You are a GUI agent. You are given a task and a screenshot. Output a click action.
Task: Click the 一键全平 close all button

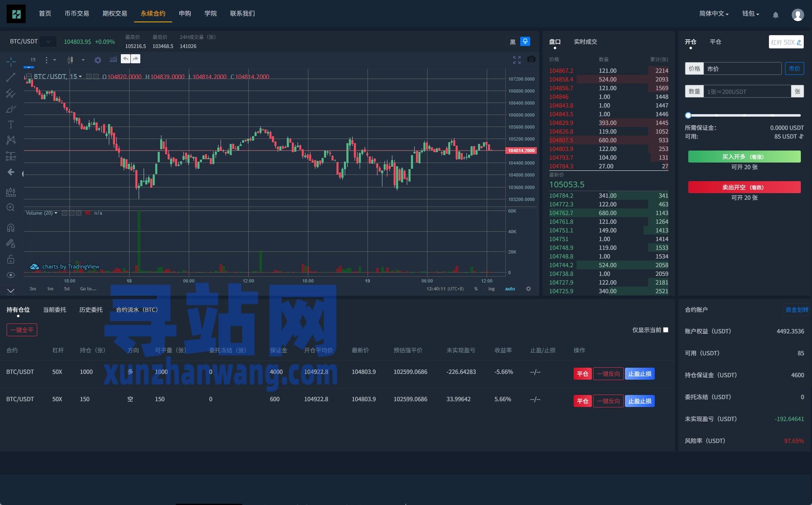[x=22, y=330]
